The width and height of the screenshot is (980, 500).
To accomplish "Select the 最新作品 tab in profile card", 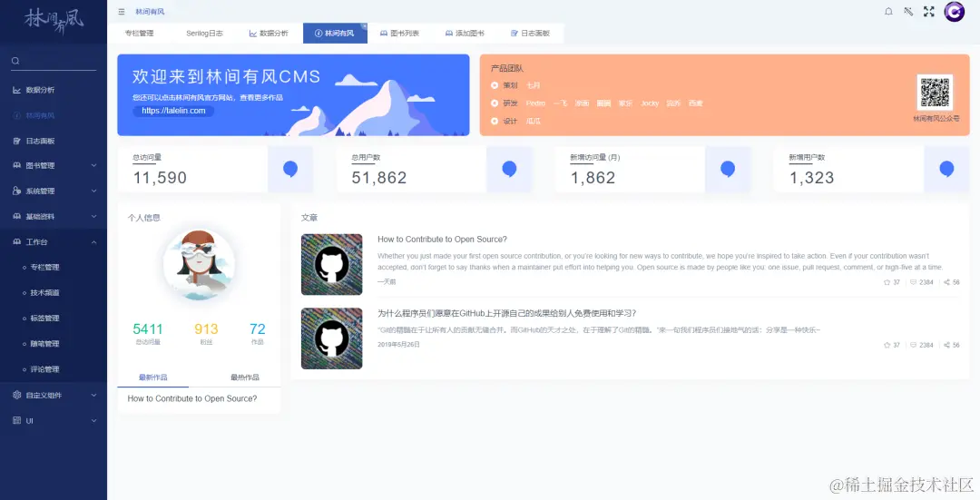I will coord(153,377).
